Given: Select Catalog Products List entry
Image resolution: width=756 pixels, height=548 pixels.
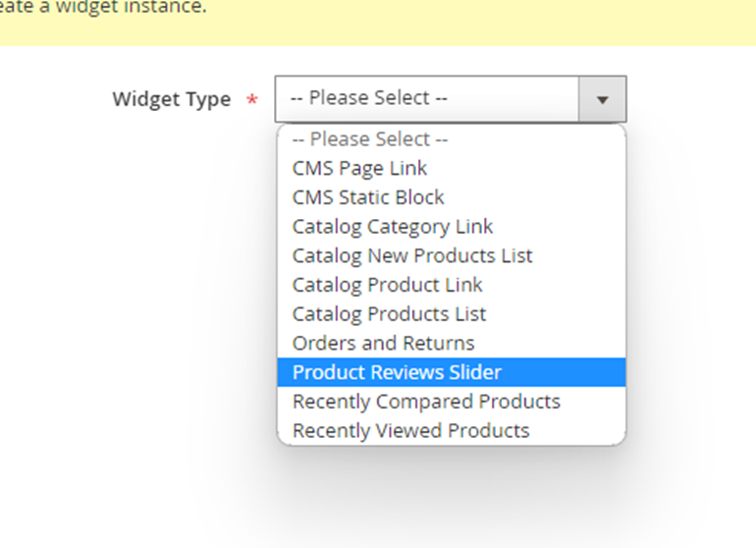Looking at the screenshot, I should tap(389, 314).
